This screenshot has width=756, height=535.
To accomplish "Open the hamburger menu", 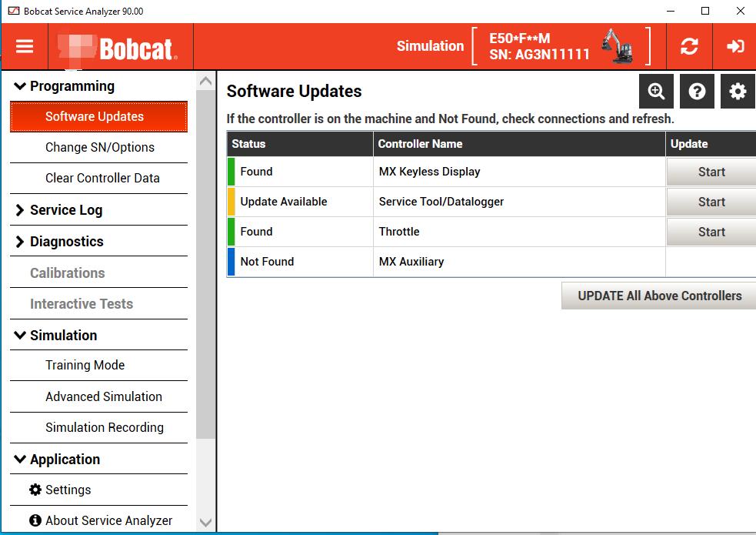I will [x=25, y=46].
